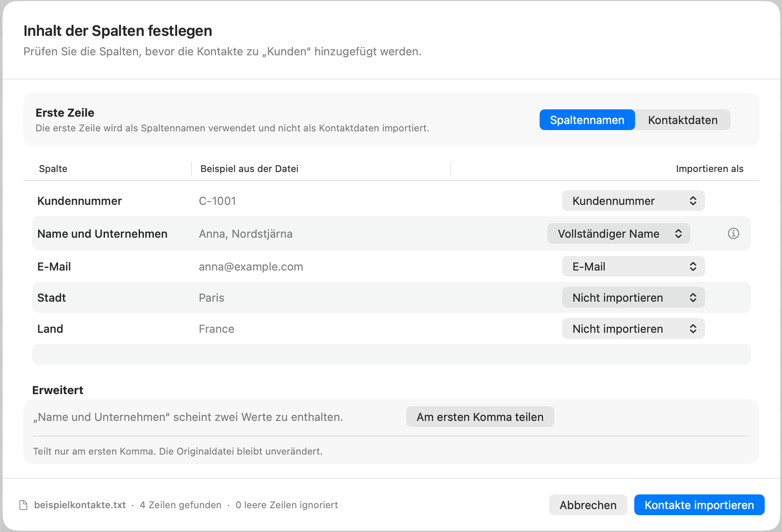Click the Erweitert section heading

click(57, 390)
